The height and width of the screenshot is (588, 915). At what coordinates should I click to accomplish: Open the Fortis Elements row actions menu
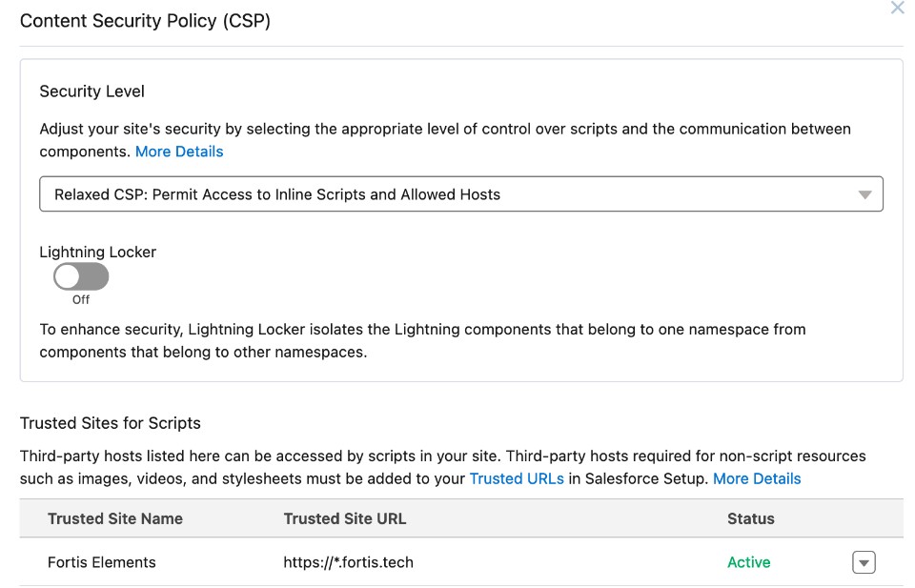click(x=864, y=562)
